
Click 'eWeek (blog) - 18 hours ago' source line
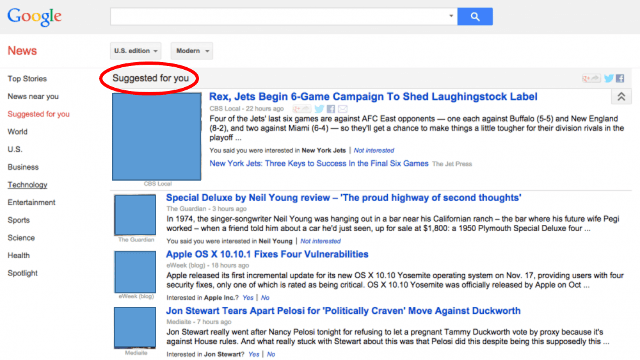[208, 266]
